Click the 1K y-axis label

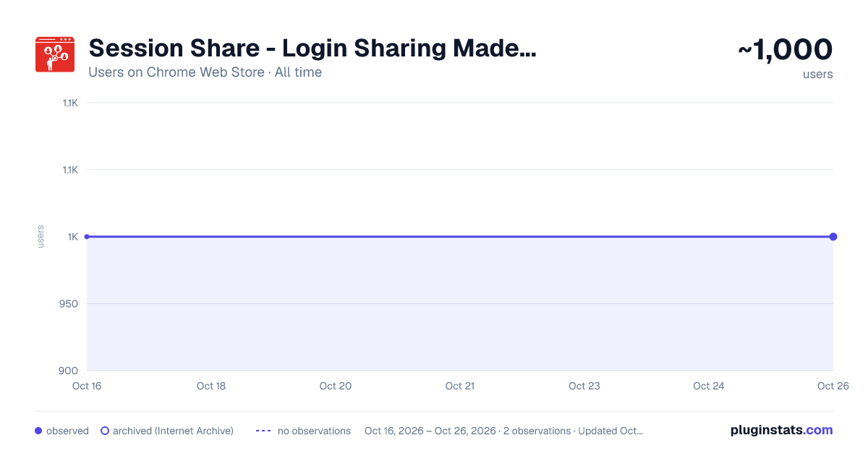click(x=73, y=237)
